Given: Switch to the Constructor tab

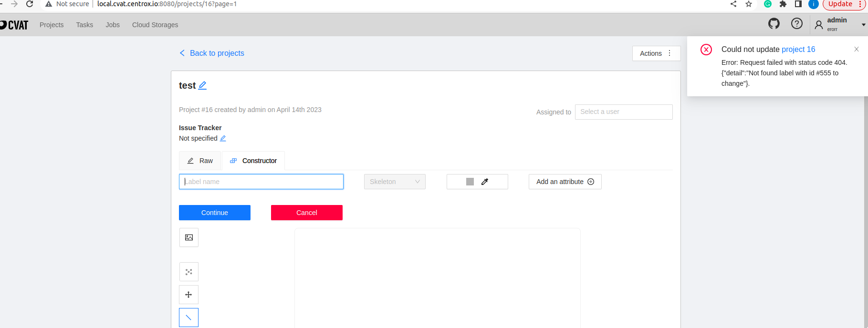Looking at the screenshot, I should [x=253, y=161].
